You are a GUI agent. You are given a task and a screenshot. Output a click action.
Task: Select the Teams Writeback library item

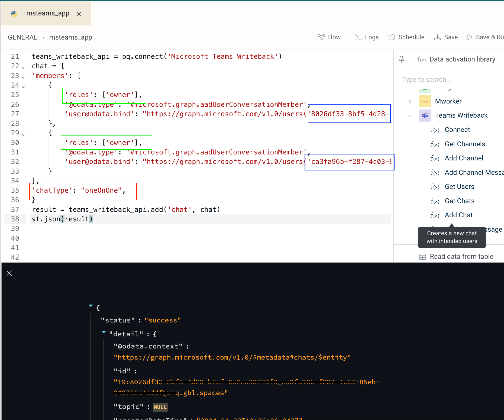point(461,115)
